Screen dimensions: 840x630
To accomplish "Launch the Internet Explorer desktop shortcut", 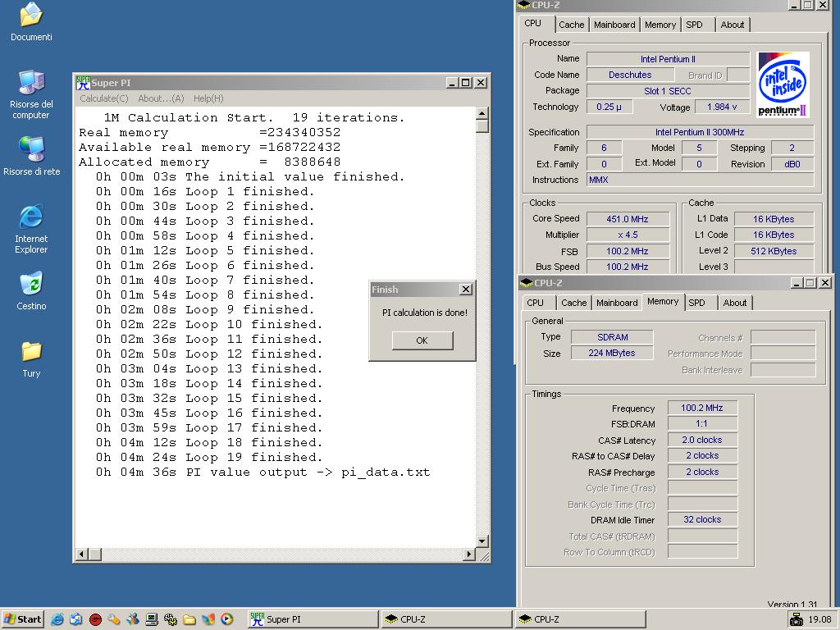I will tap(31, 217).
